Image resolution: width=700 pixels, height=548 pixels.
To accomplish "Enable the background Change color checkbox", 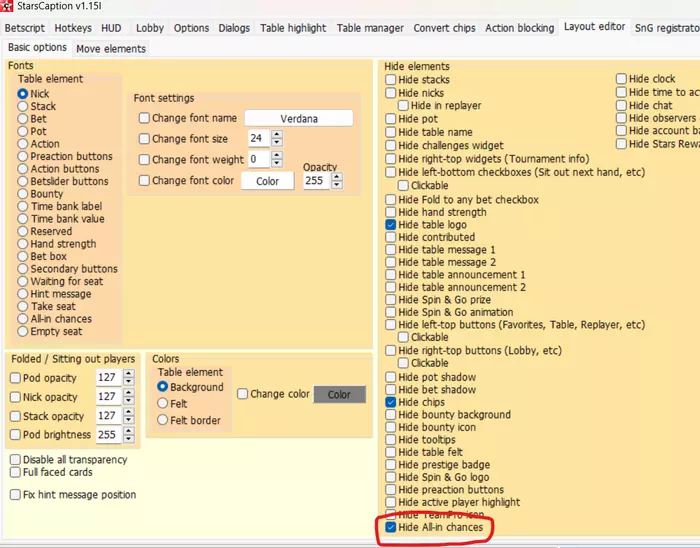I will [x=242, y=394].
